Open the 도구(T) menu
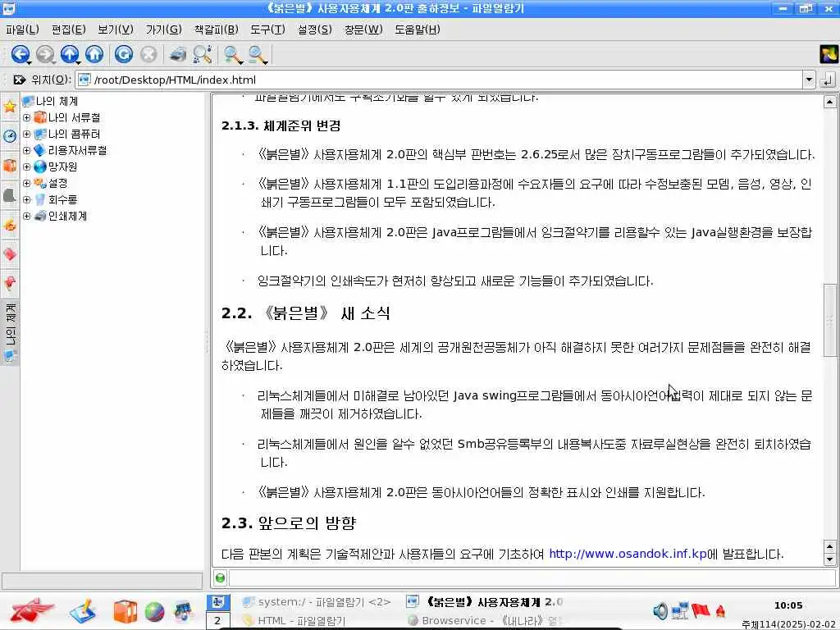 tap(267, 30)
